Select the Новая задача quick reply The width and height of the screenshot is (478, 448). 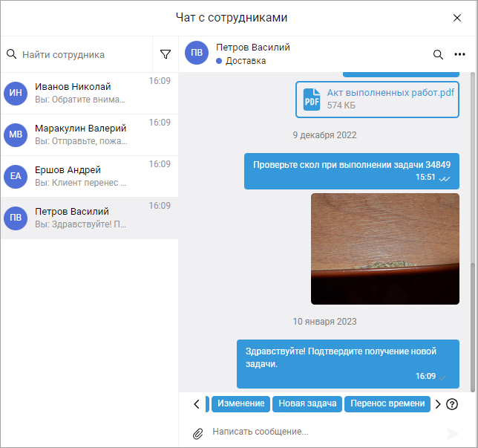[307, 403]
